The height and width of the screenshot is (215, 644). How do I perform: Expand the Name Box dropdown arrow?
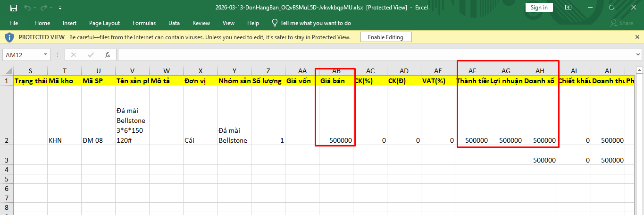tap(45, 55)
